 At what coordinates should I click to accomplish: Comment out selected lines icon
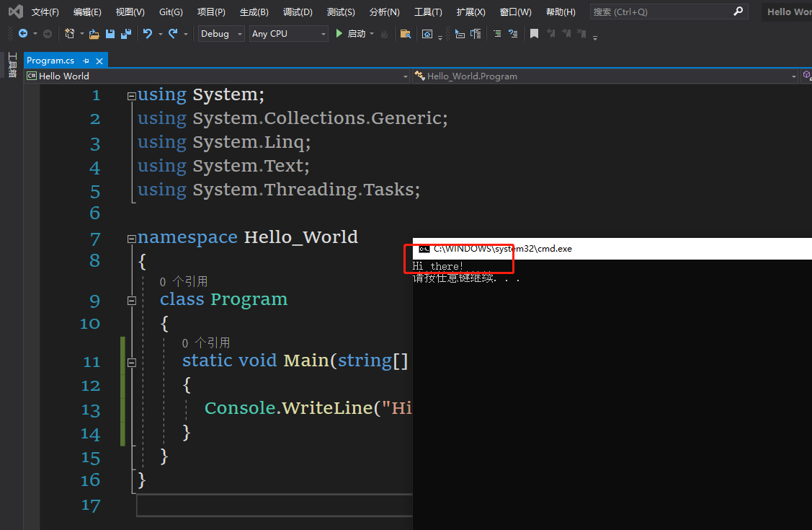tap(497, 34)
